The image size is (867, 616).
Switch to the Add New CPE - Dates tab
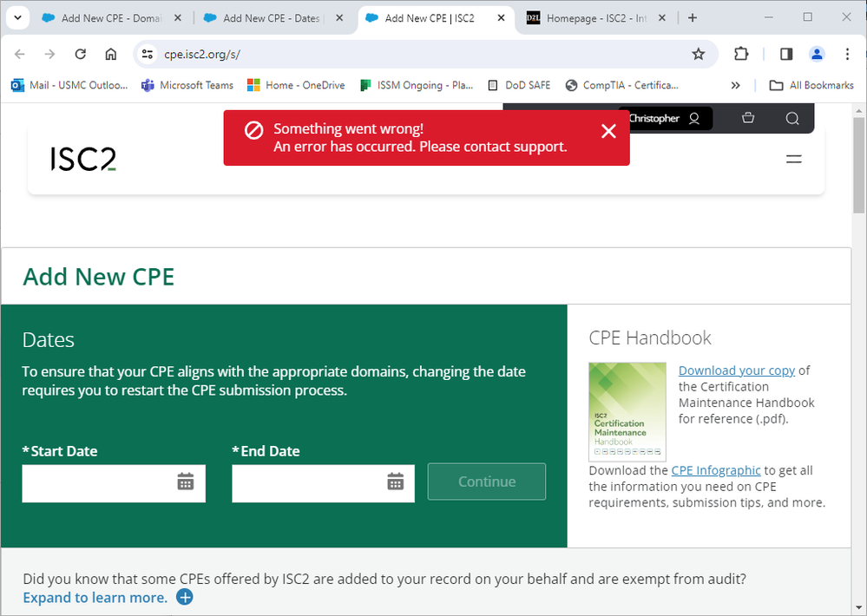(271, 17)
